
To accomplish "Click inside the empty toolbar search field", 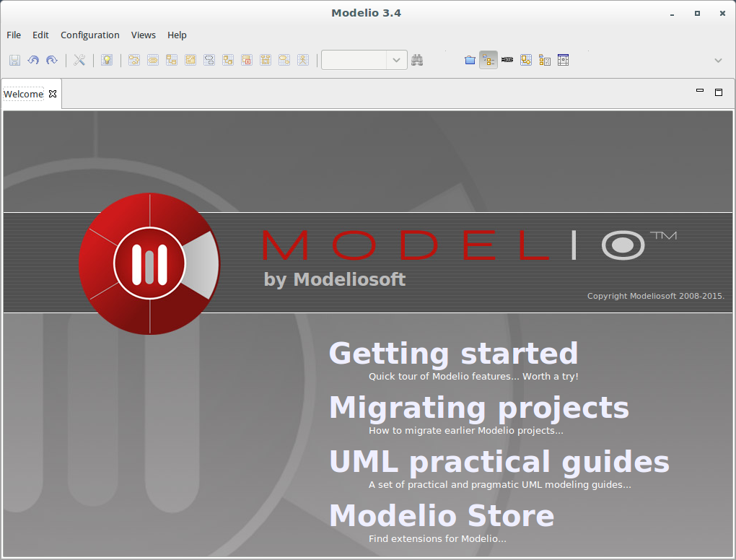I will [354, 60].
